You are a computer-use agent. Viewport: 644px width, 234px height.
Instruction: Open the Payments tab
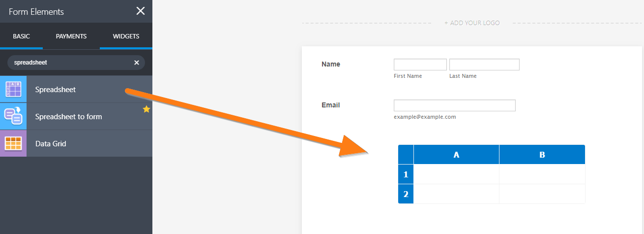71,36
